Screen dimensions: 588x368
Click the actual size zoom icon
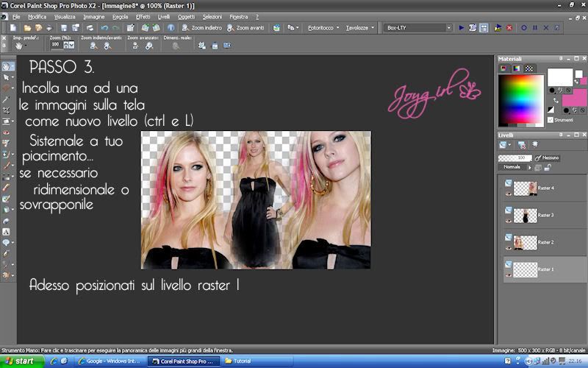(175, 46)
